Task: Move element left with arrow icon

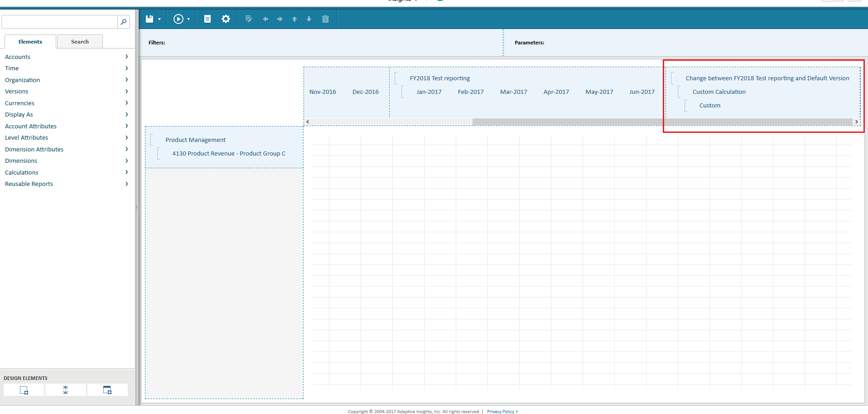Action: point(265,19)
